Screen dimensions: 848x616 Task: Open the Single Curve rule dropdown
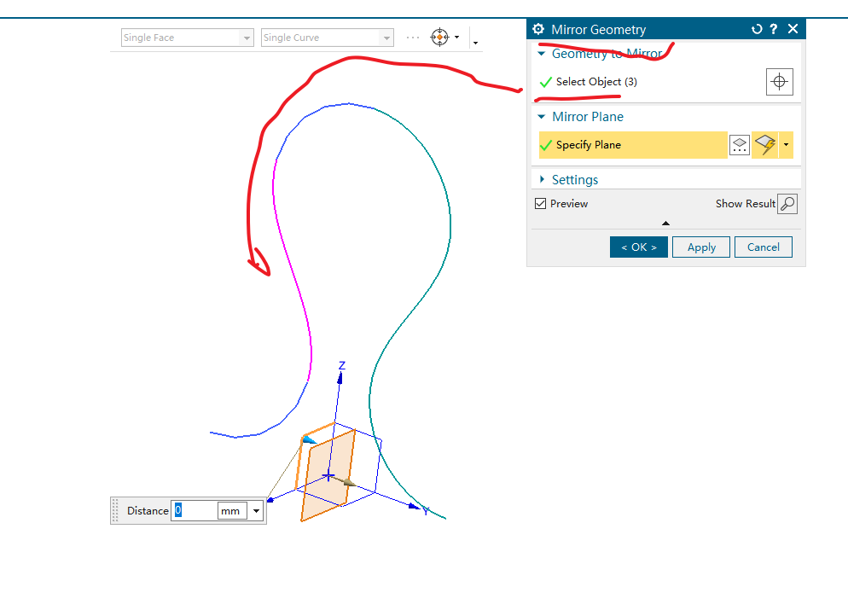pos(328,38)
